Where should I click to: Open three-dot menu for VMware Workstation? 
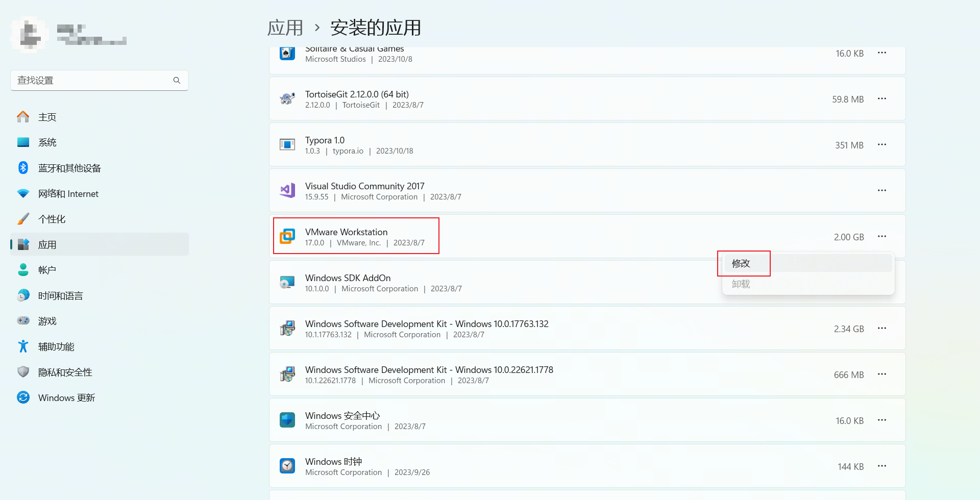(x=882, y=236)
